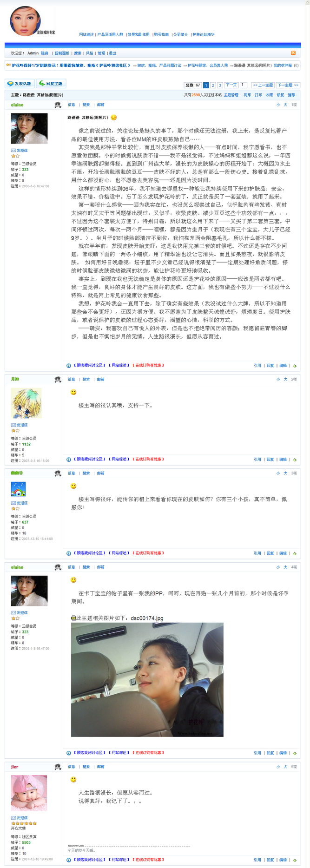The width and height of the screenshot is (310, 868).
Task: Open the 风格 style menu
Action: 89,53
